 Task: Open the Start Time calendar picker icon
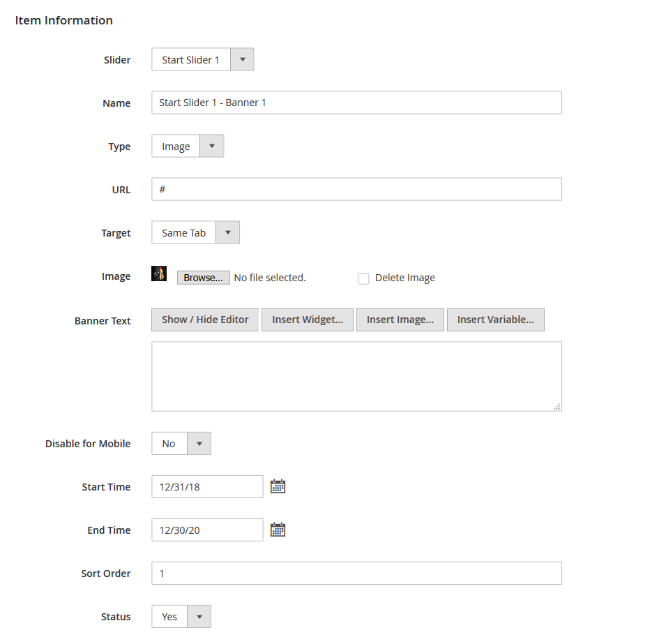[278, 486]
